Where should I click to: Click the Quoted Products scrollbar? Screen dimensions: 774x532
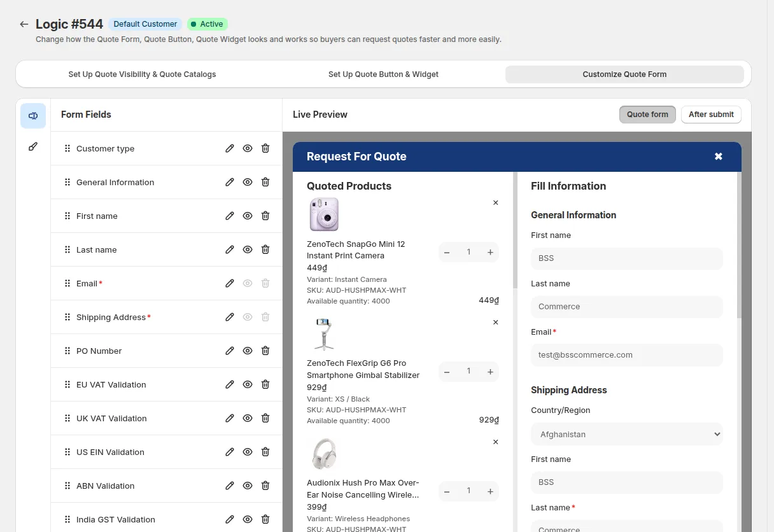pyautogui.click(x=515, y=230)
